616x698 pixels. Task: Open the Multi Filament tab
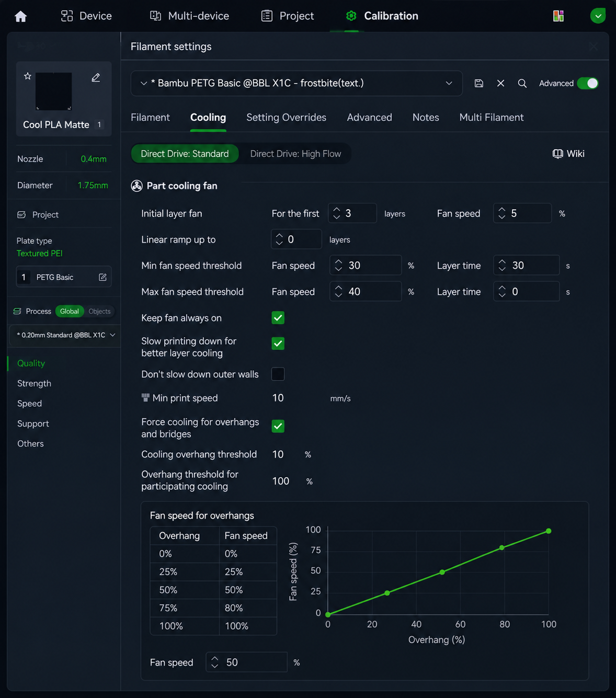coord(492,118)
